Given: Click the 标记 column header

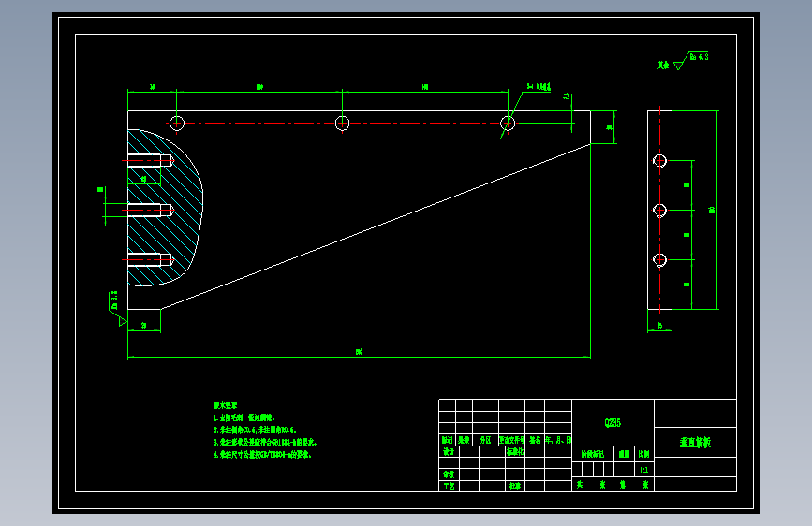Looking at the screenshot, I should click(448, 440).
